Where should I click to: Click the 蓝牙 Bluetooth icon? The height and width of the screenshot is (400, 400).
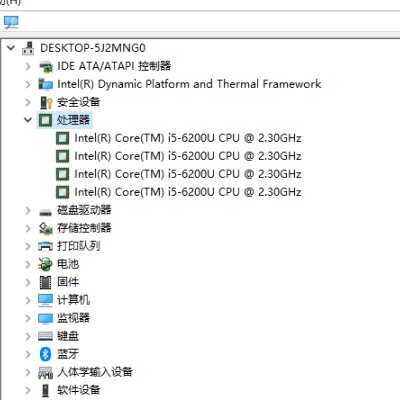coord(45,354)
